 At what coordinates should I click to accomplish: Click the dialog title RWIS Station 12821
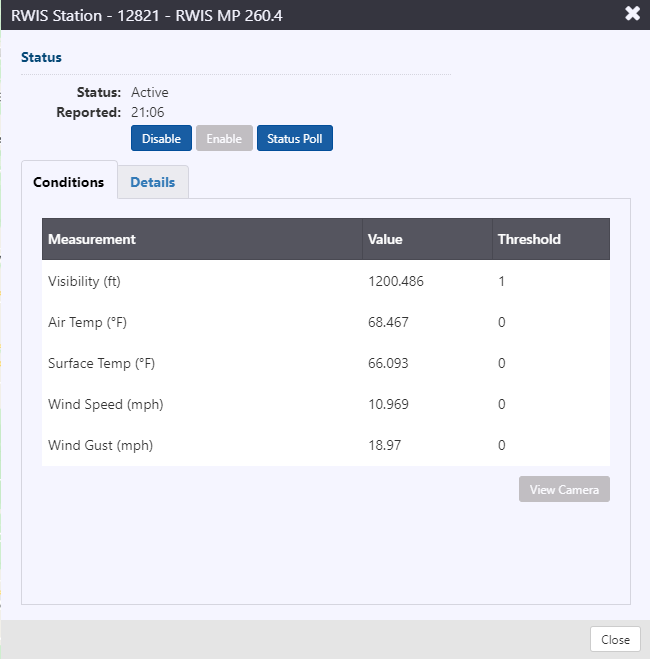(147, 16)
